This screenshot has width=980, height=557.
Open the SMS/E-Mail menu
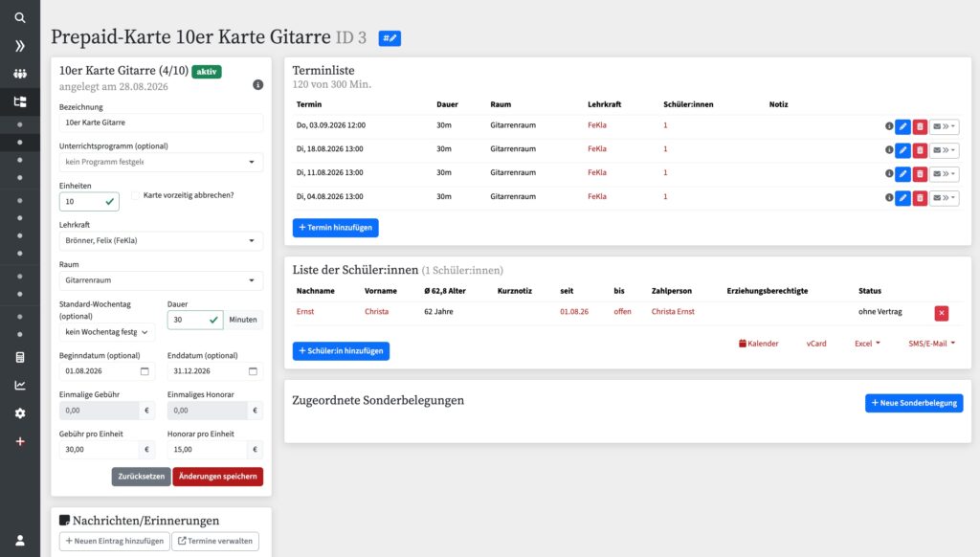[931, 344]
